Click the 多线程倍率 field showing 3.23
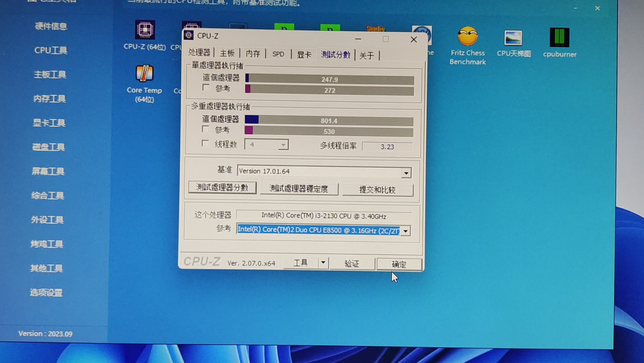 point(387,147)
